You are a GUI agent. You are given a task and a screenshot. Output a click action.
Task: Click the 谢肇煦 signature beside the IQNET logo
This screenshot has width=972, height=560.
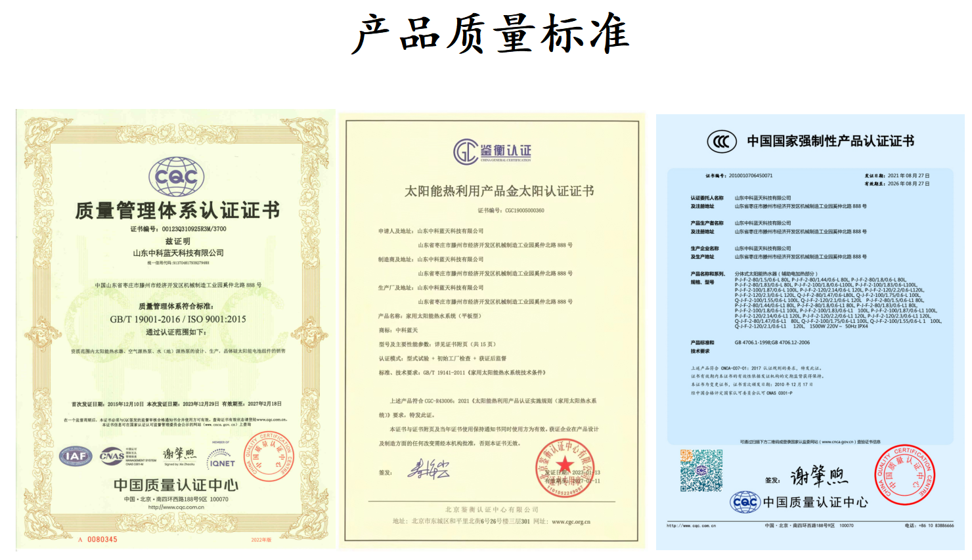[x=179, y=454]
